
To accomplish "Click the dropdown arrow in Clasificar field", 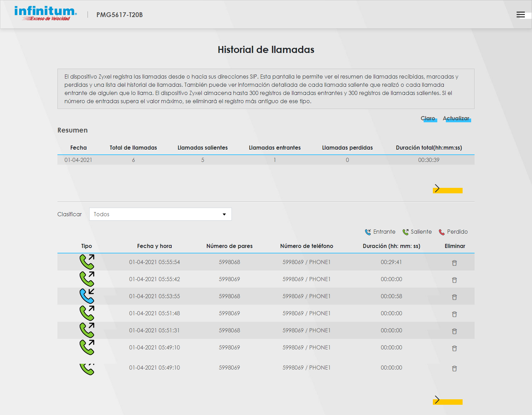I will pos(224,214).
